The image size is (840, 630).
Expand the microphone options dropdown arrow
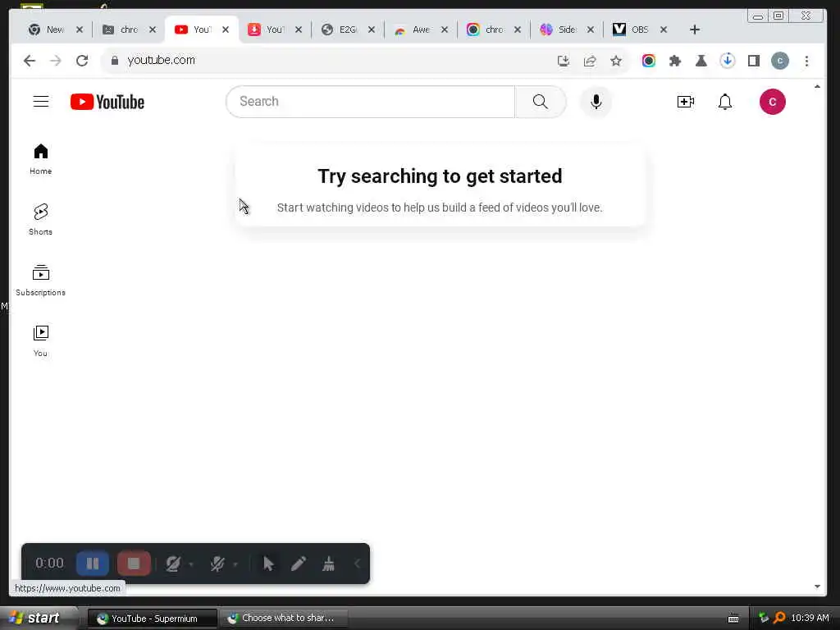coord(235,564)
